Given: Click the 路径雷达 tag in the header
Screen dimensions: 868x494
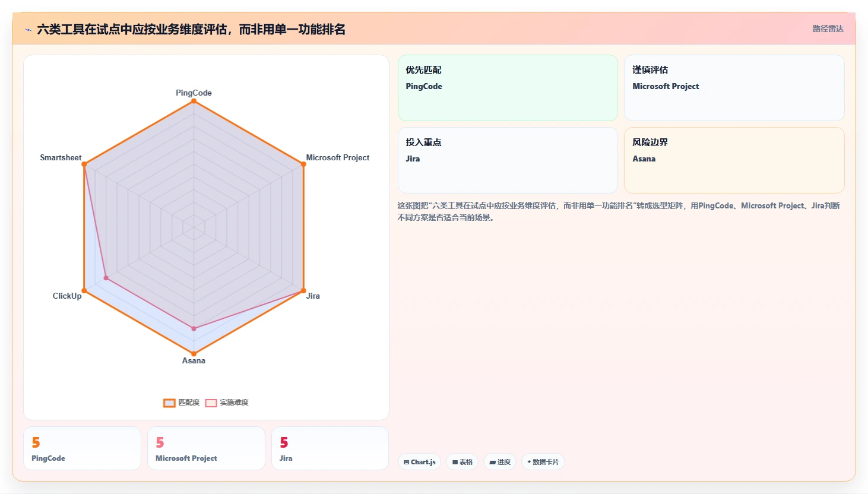Looking at the screenshot, I should click(828, 28).
